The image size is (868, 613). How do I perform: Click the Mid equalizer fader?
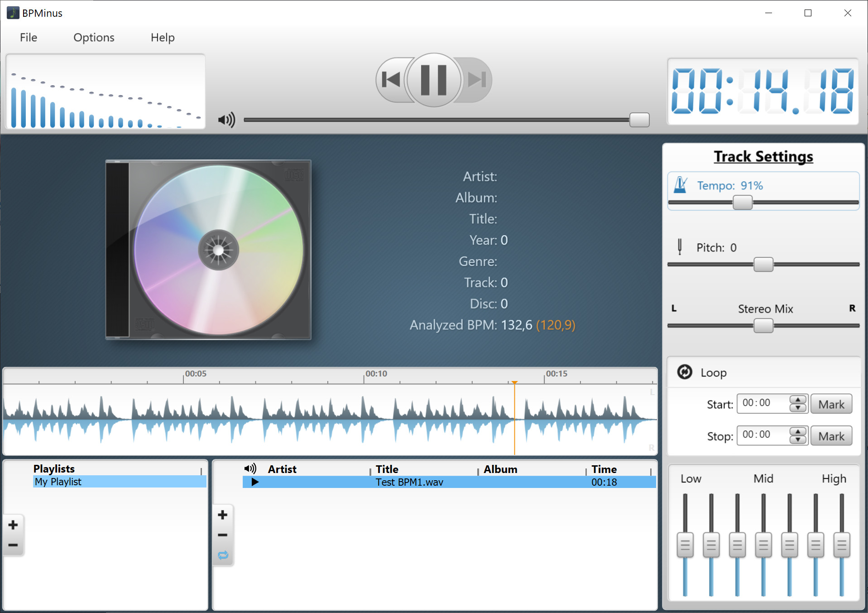(763, 545)
